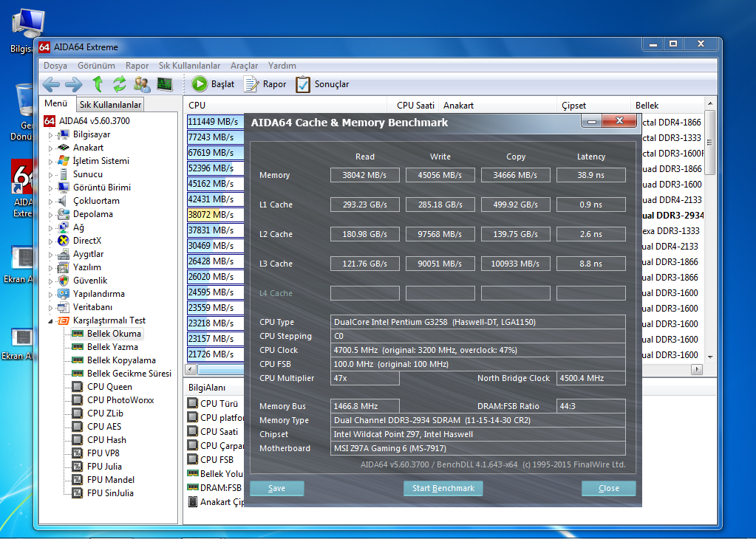The width and height of the screenshot is (756, 539).
Task: Select Bellek Yazma benchmark
Action: point(112,347)
